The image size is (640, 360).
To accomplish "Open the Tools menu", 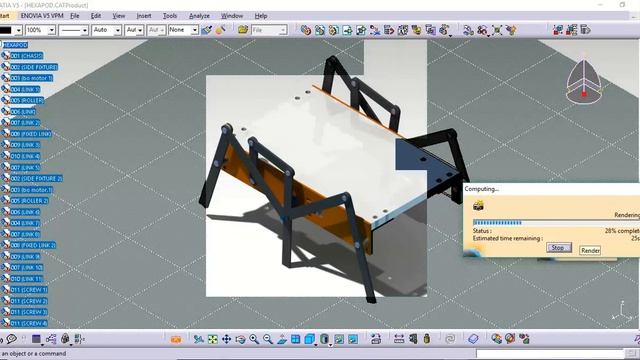I will [x=170, y=16].
